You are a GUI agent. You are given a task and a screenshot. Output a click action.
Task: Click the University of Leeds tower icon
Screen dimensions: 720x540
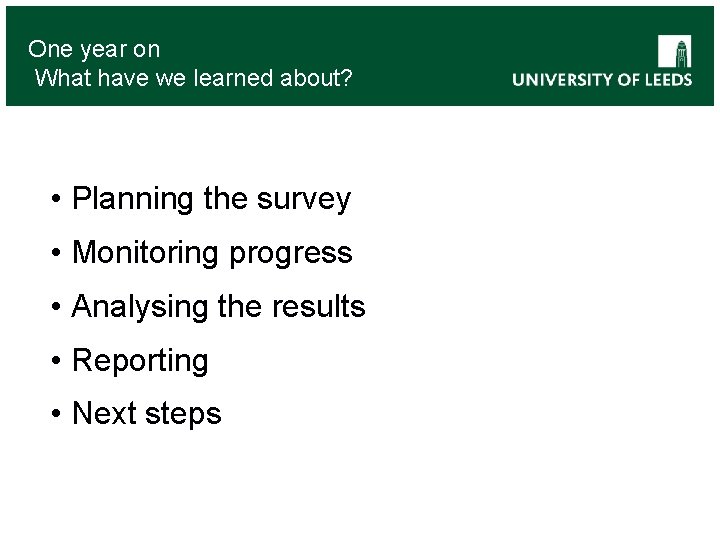pos(674,52)
